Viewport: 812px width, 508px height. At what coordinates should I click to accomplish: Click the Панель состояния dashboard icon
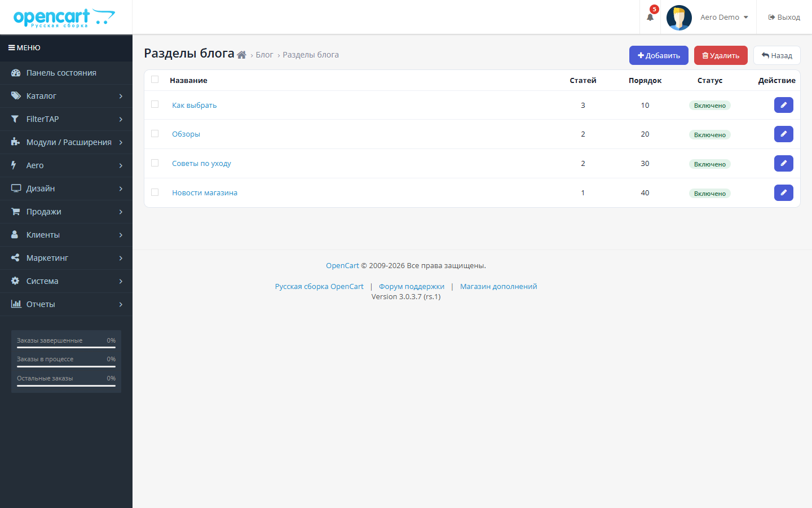(16, 73)
